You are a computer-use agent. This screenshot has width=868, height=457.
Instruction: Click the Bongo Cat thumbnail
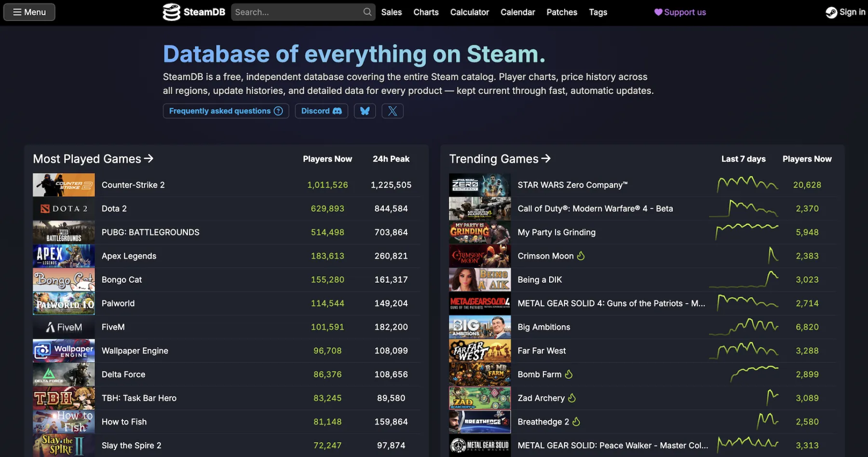coord(64,280)
